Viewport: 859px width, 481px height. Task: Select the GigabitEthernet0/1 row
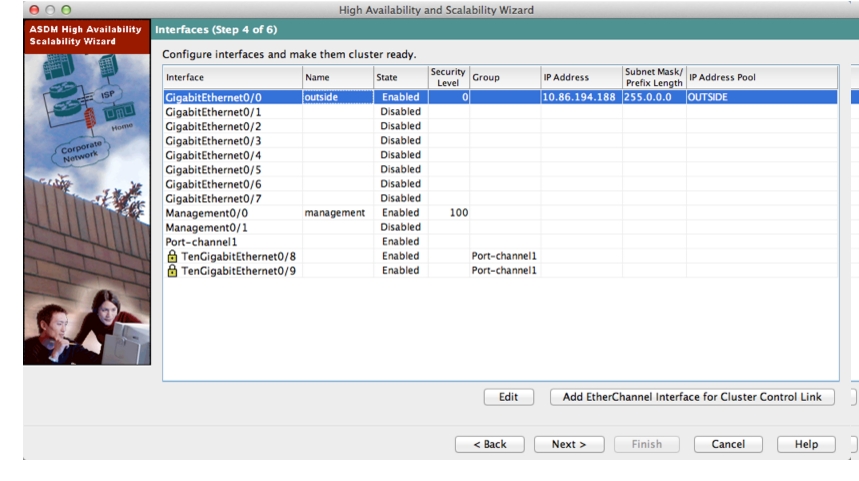pyautogui.click(x=500, y=112)
